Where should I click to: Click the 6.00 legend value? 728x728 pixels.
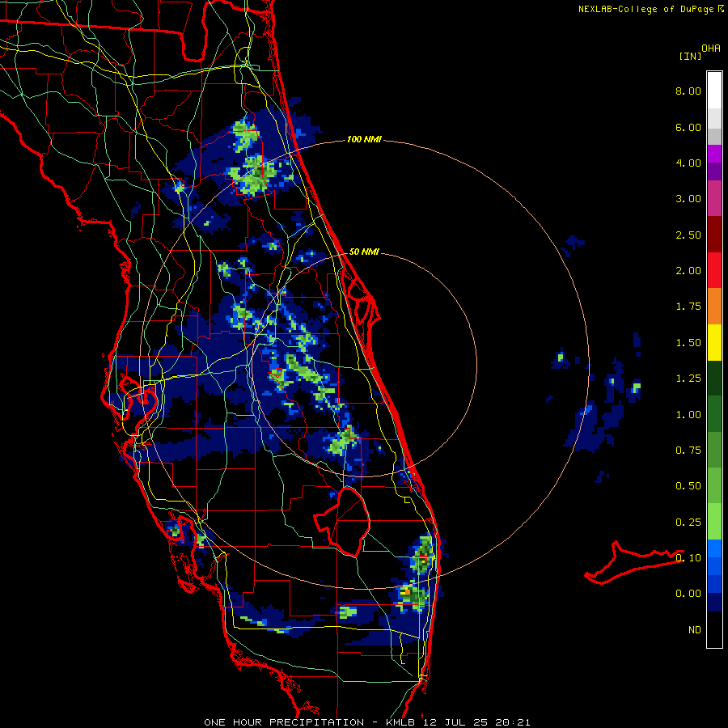pos(688,127)
